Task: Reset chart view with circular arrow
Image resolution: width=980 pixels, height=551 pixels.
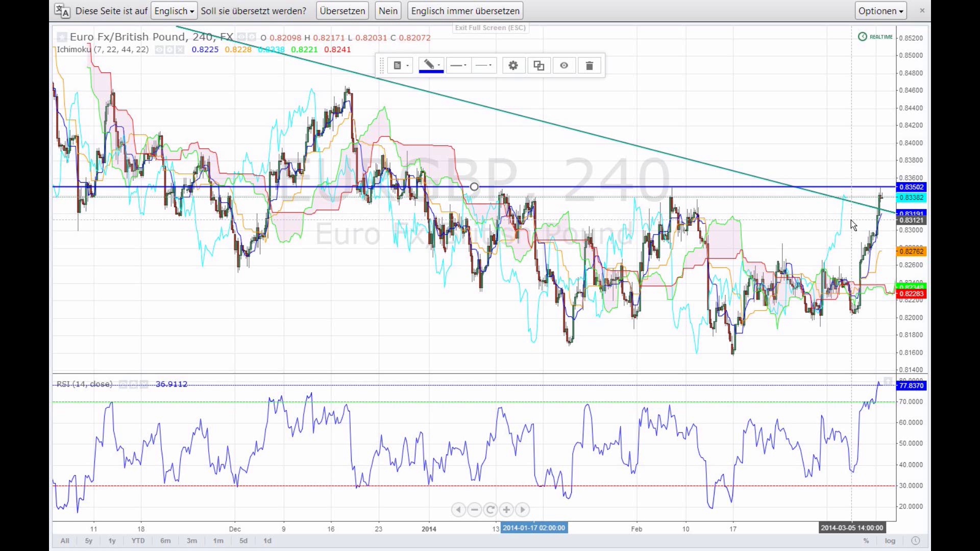Action: pos(491,510)
